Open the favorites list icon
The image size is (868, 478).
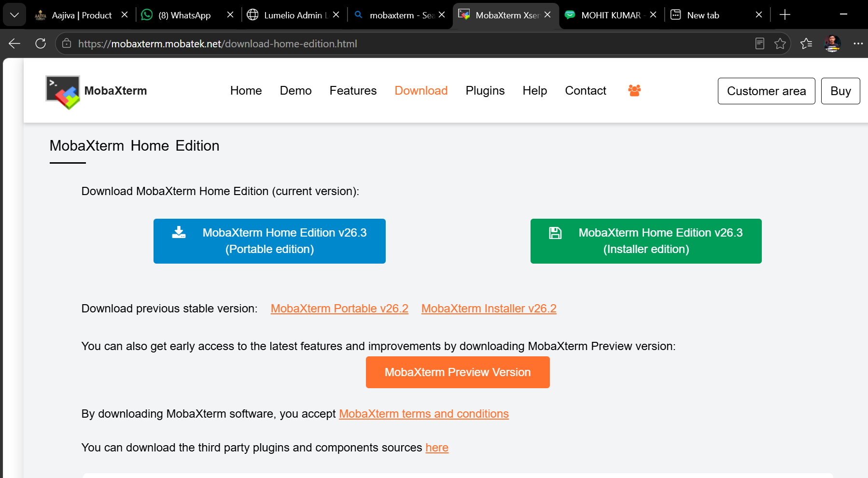(x=806, y=43)
